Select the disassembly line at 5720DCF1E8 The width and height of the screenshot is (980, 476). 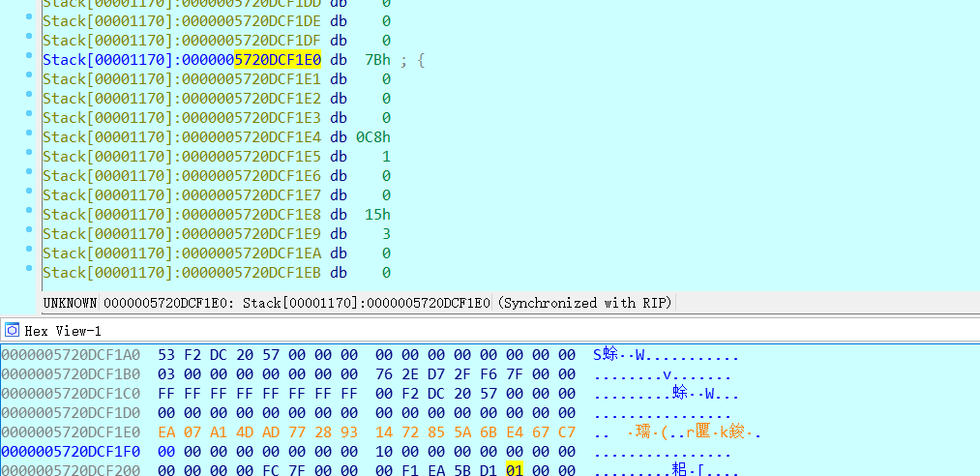182,215
